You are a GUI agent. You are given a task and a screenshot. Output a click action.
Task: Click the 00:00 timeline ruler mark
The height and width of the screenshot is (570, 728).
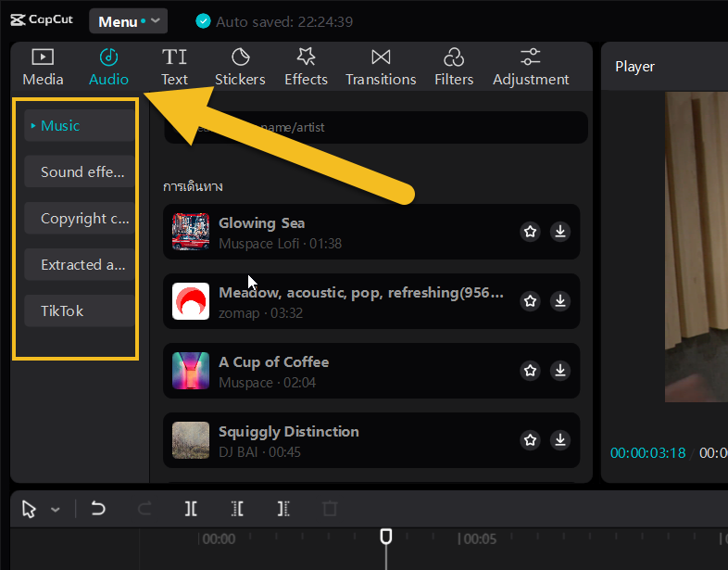pos(219,538)
